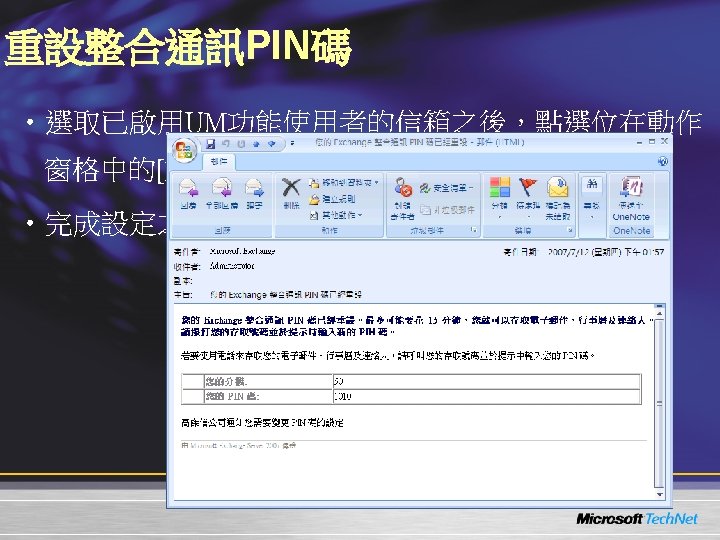This screenshot has width=720, height=540.
Task: Click the sender name Microsoft Exchange
Action: (242, 251)
